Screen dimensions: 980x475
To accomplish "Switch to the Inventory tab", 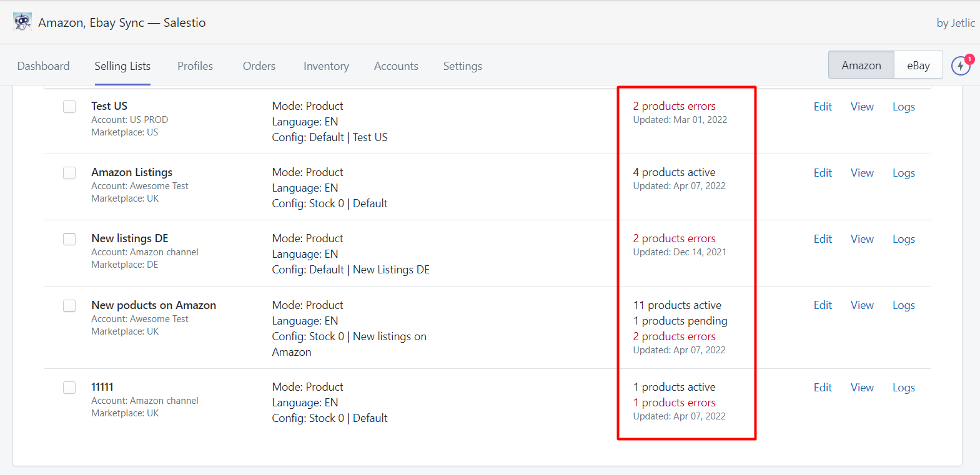I will pyautogui.click(x=326, y=66).
